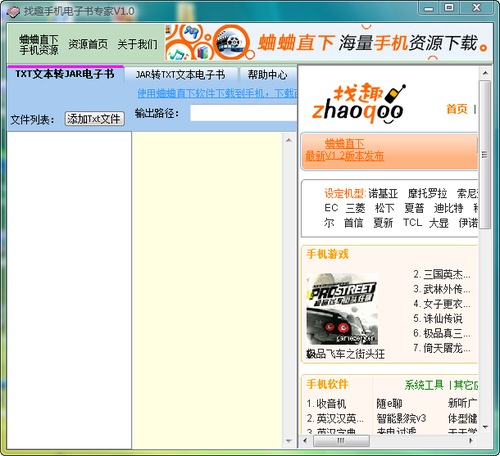
Task: Select 松下 phone brand
Action: click(385, 208)
